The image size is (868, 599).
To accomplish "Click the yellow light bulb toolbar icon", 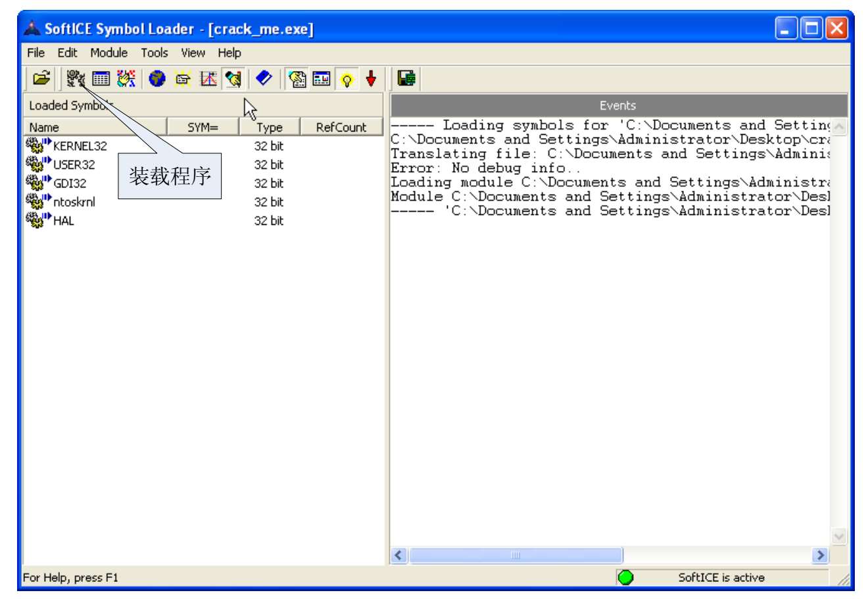I will pos(347,79).
